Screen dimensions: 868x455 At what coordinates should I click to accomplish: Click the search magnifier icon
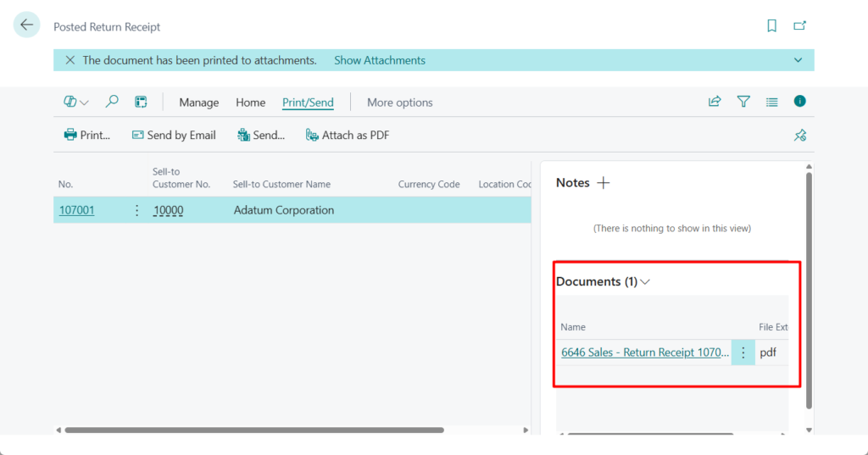[x=112, y=102]
